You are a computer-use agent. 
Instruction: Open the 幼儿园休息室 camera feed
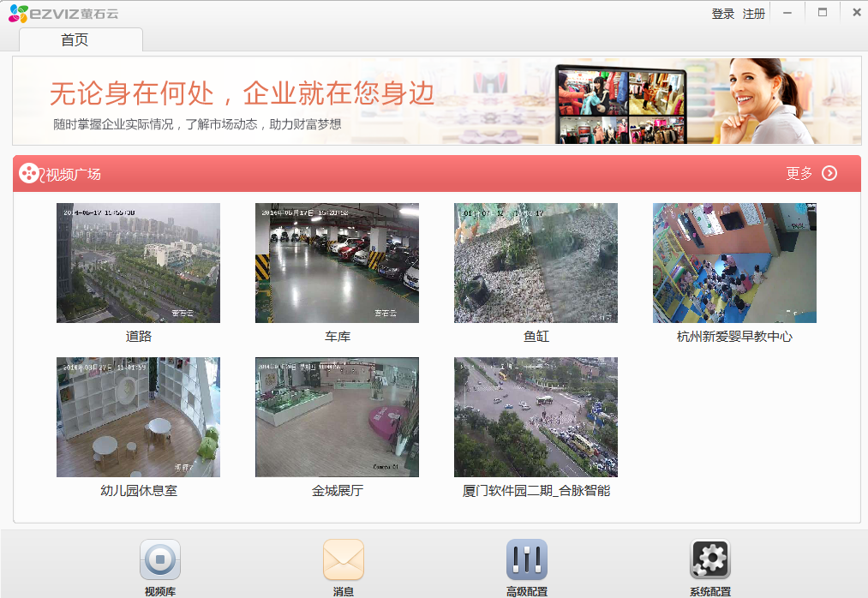tap(138, 417)
